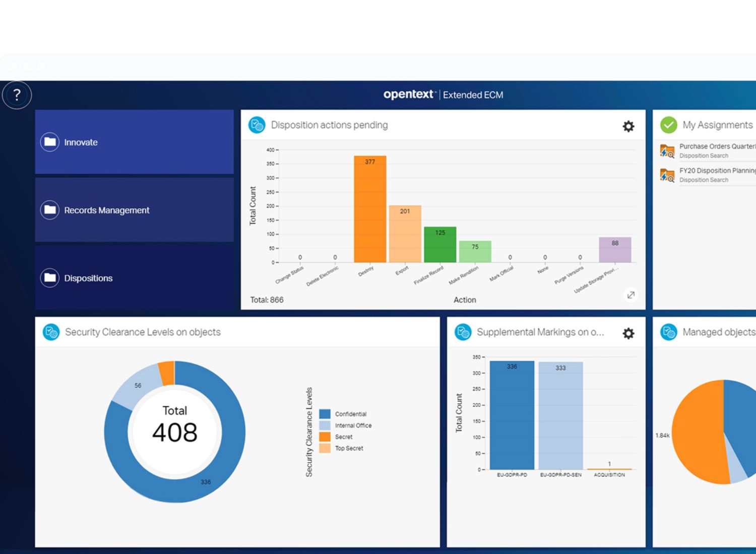
Task: Open settings gear on Supplemental Markings widget
Action: coord(628,333)
